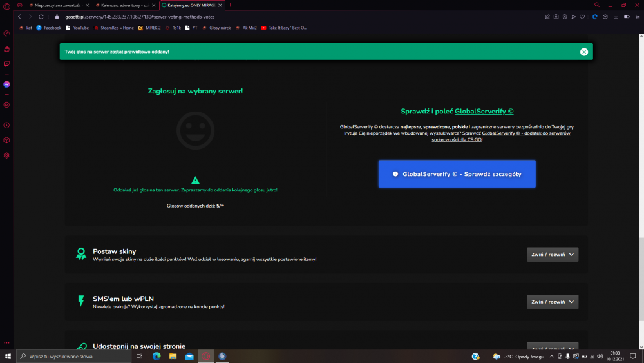This screenshot has width=644, height=363.
Task: Open the Mail app from taskbar
Action: (189, 356)
